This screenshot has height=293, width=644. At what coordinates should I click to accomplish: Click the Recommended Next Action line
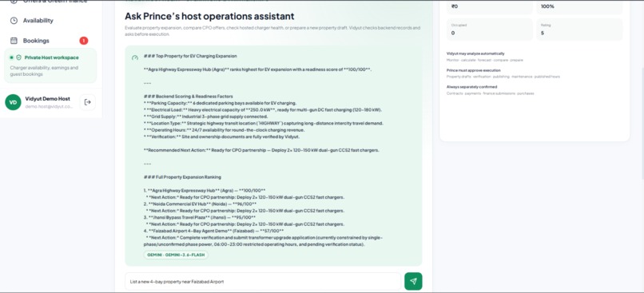pyautogui.click(x=261, y=150)
